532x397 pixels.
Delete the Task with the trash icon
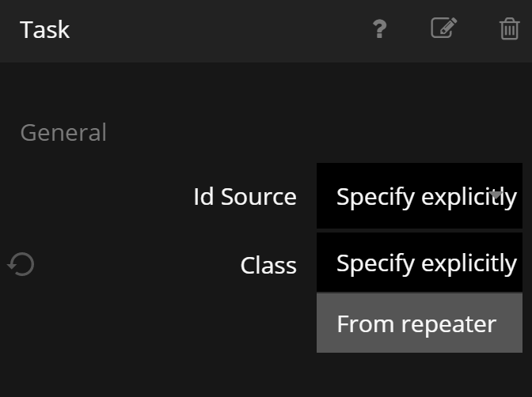[509, 30]
